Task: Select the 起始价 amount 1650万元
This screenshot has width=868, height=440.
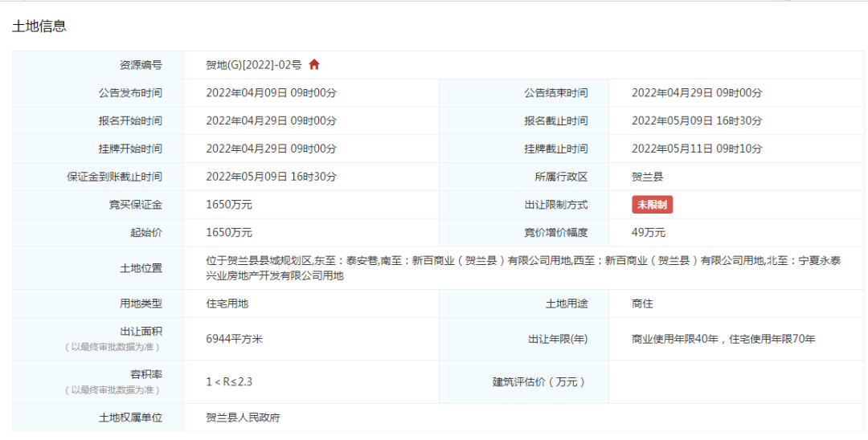Action: (x=229, y=233)
